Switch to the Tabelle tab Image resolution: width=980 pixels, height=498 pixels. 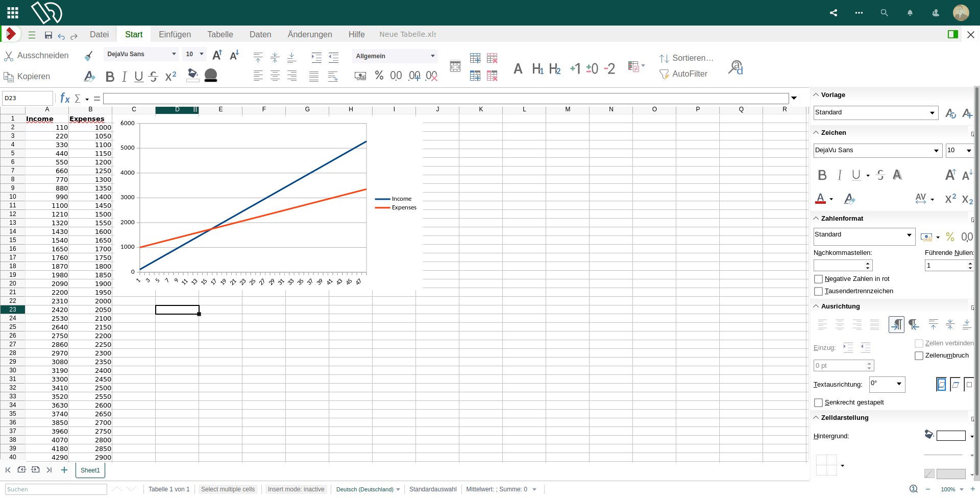[220, 34]
